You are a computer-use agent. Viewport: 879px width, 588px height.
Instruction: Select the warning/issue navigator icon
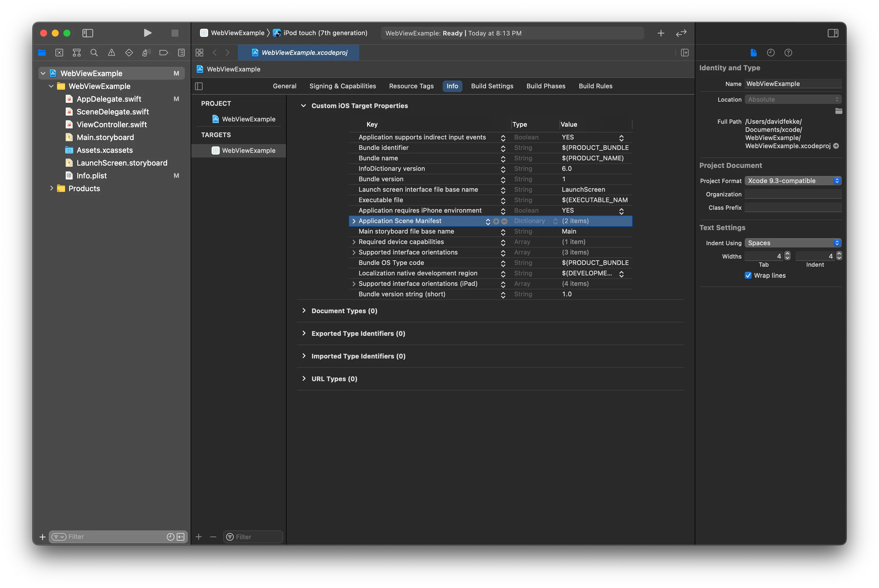point(112,53)
